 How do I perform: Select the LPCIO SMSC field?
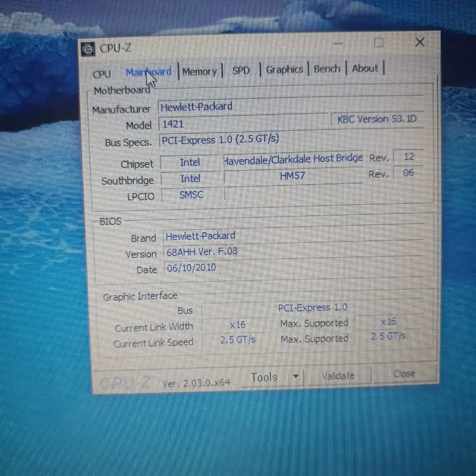(x=191, y=195)
